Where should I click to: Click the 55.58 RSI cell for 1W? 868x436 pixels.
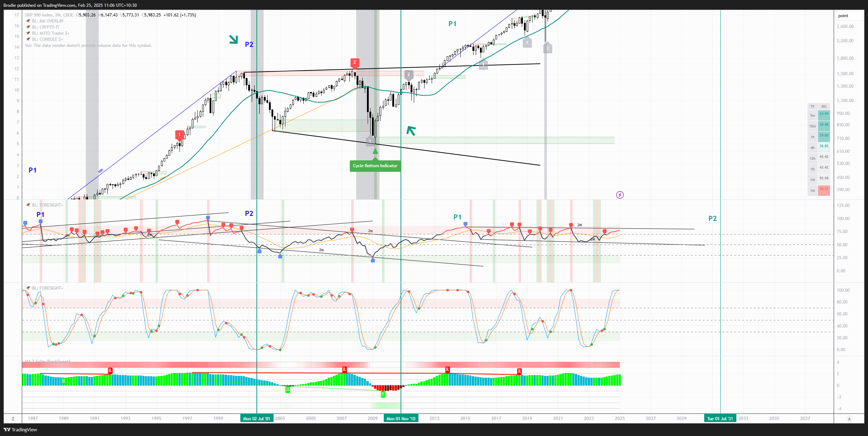(824, 180)
